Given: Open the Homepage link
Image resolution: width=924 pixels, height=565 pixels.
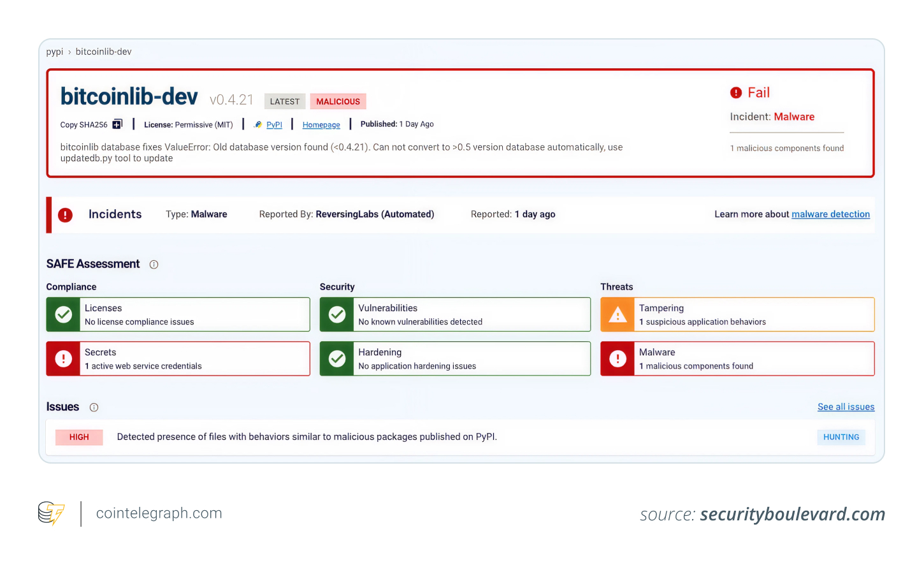Looking at the screenshot, I should click(321, 124).
